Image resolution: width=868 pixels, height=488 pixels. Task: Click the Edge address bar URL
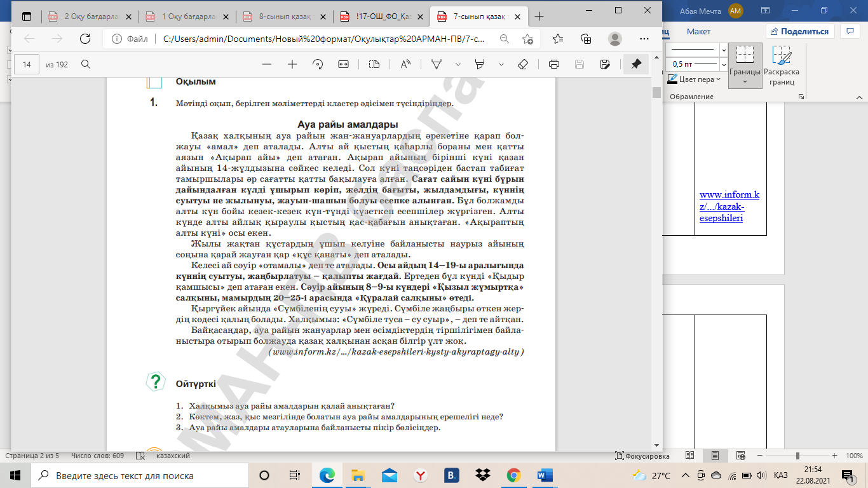tap(323, 39)
